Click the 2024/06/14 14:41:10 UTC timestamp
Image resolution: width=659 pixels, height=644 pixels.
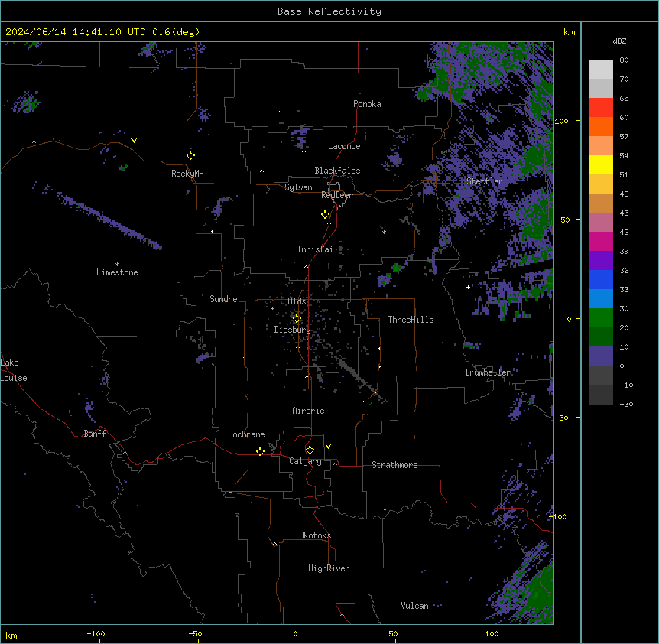(75, 32)
